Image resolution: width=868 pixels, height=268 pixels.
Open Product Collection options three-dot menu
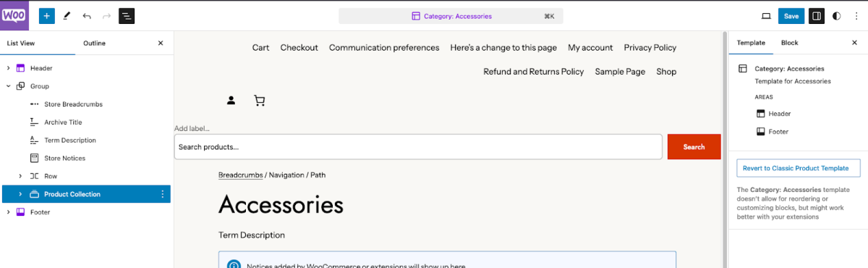click(162, 194)
